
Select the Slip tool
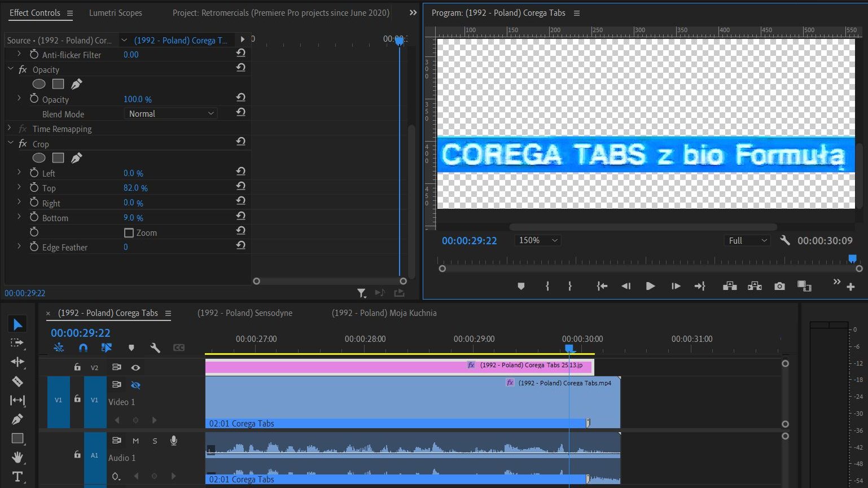pyautogui.click(x=17, y=401)
